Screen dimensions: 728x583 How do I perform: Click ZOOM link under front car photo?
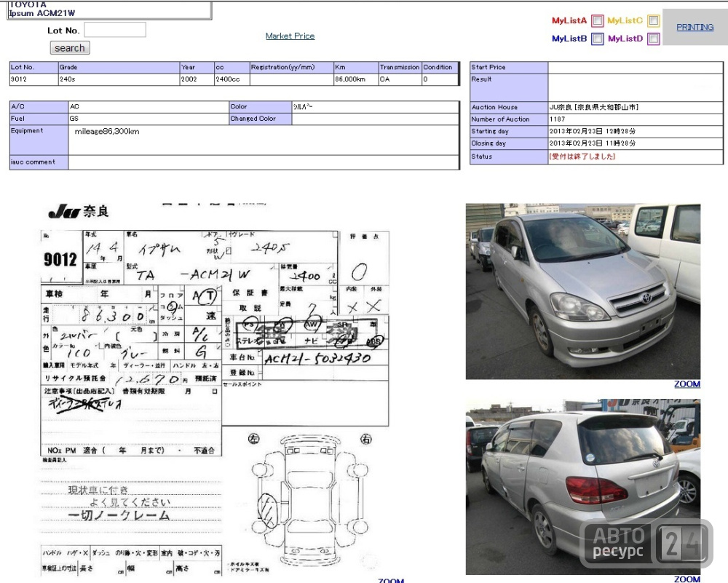coord(687,384)
